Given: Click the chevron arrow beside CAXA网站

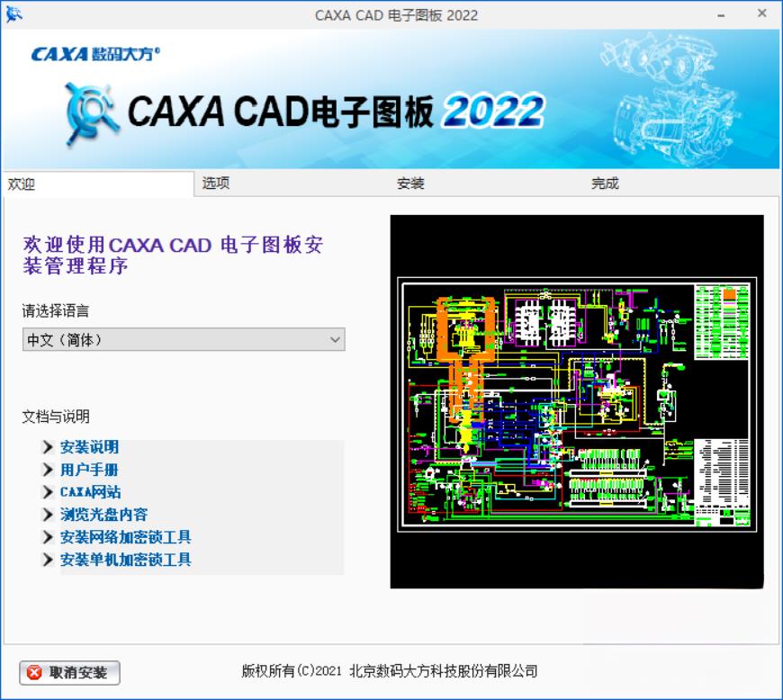Looking at the screenshot, I should (48, 492).
